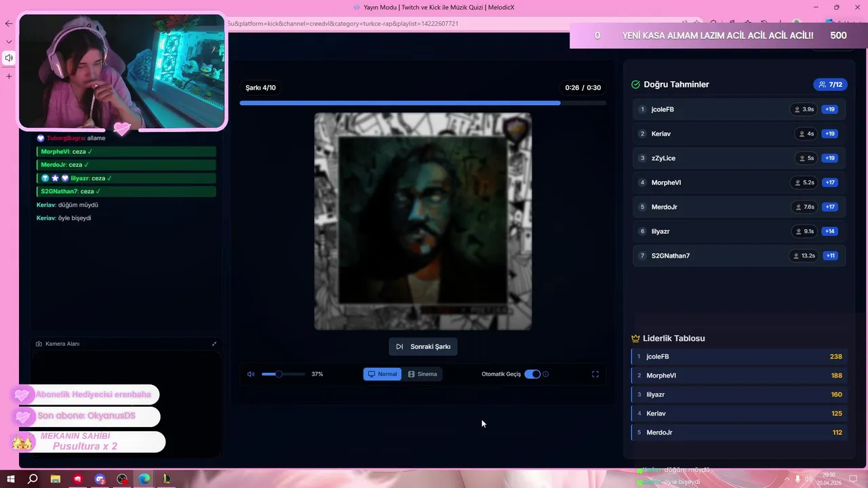Toggle the Otomatik Geçiş switch

[532, 374]
